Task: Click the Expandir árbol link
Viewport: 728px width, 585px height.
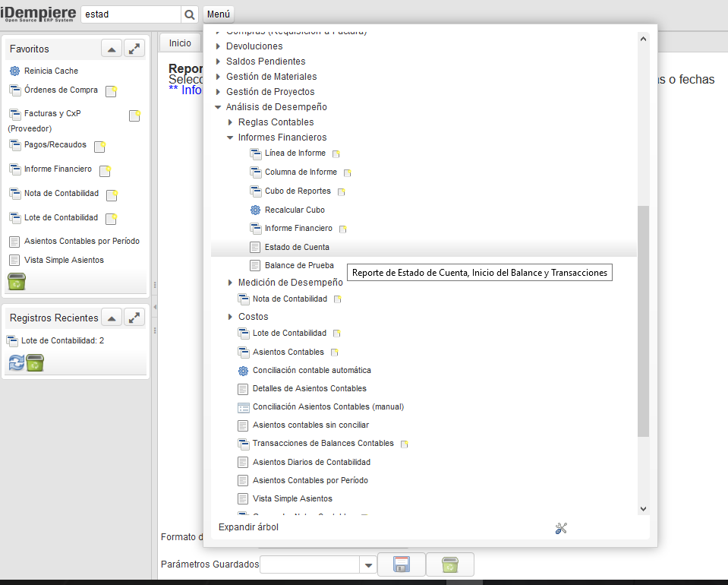Action: click(248, 527)
